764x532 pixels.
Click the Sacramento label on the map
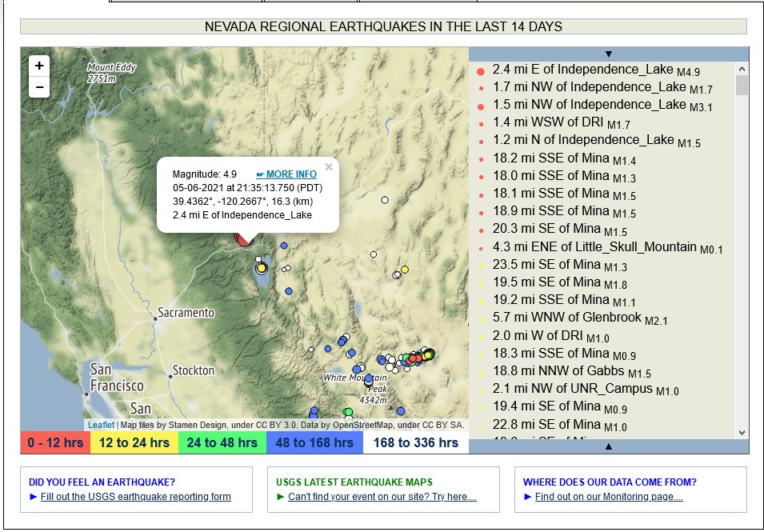click(x=186, y=312)
